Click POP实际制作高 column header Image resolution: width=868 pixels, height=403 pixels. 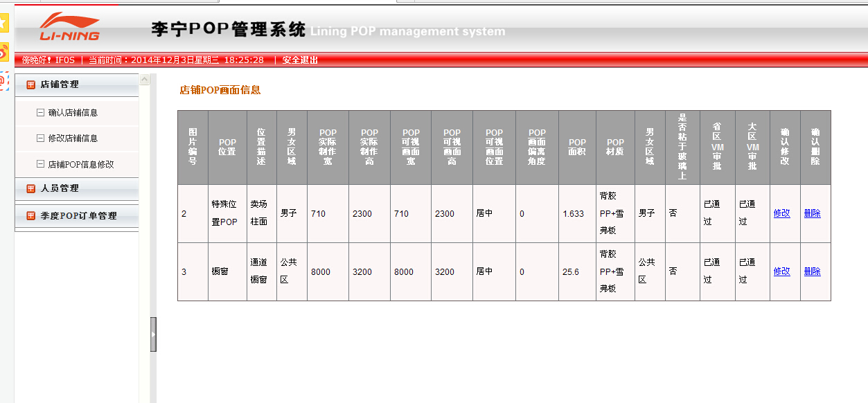(x=369, y=147)
